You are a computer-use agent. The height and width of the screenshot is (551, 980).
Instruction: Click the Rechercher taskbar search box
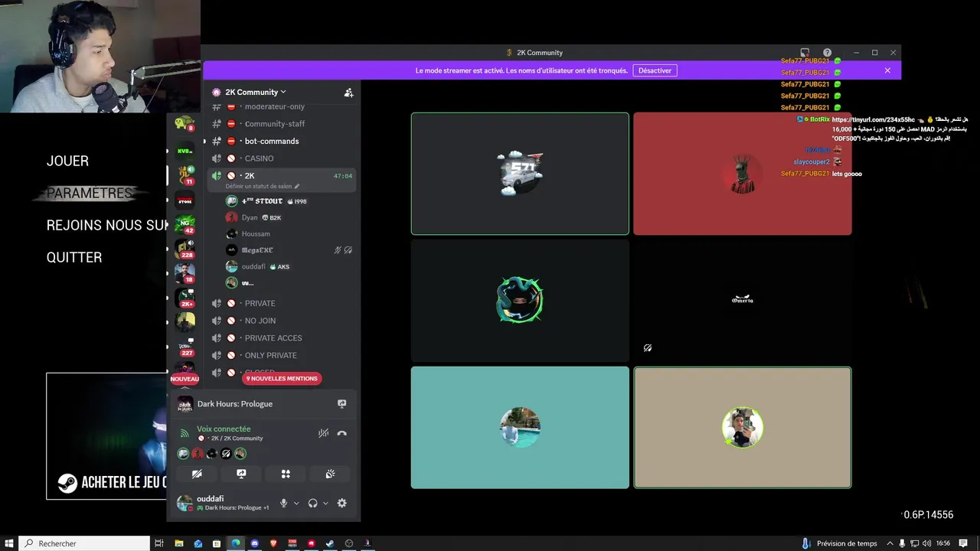click(84, 543)
